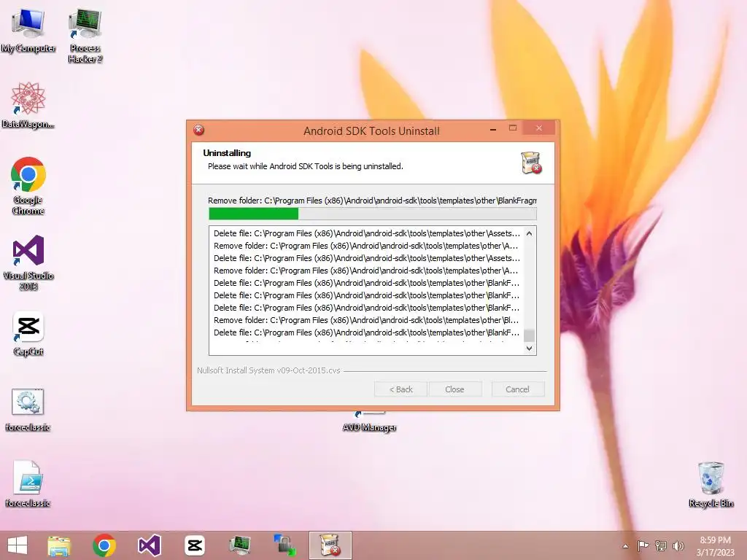Click the NSIS box icon in header
747x560 pixels.
tap(531, 163)
